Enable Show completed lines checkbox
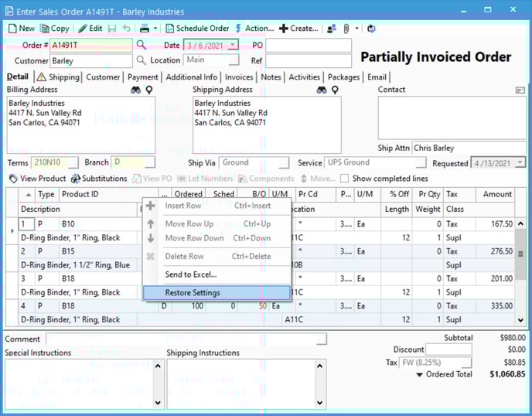532x416 pixels. (x=344, y=179)
